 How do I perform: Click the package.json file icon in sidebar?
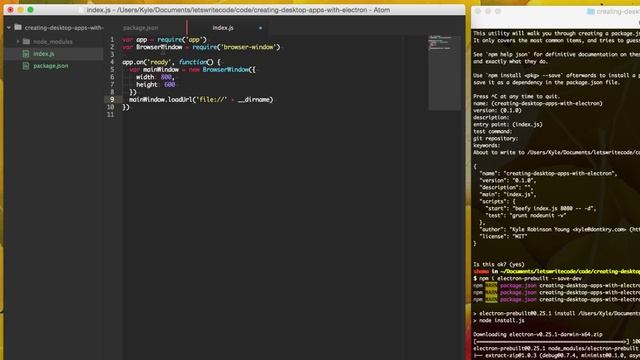click(x=26, y=66)
